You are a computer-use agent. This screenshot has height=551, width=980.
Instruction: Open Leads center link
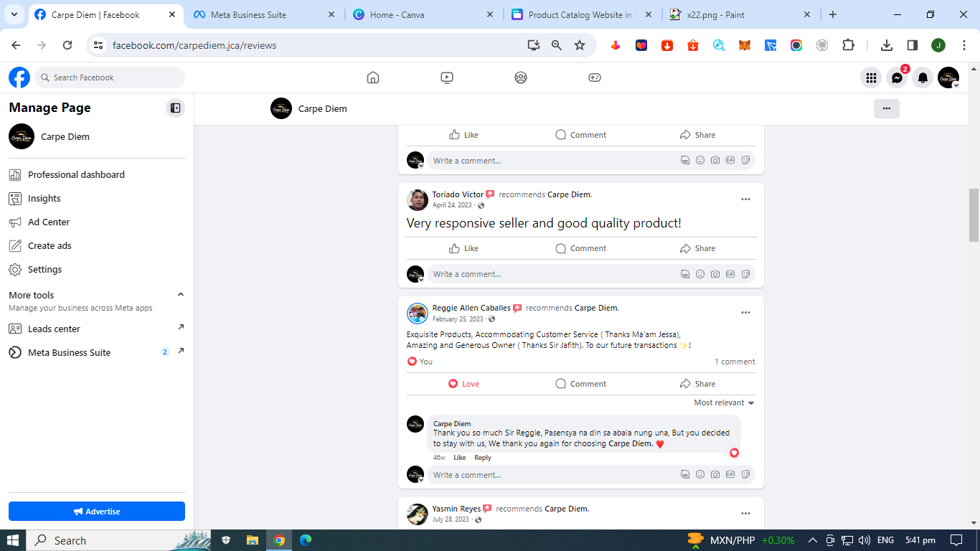[96, 329]
